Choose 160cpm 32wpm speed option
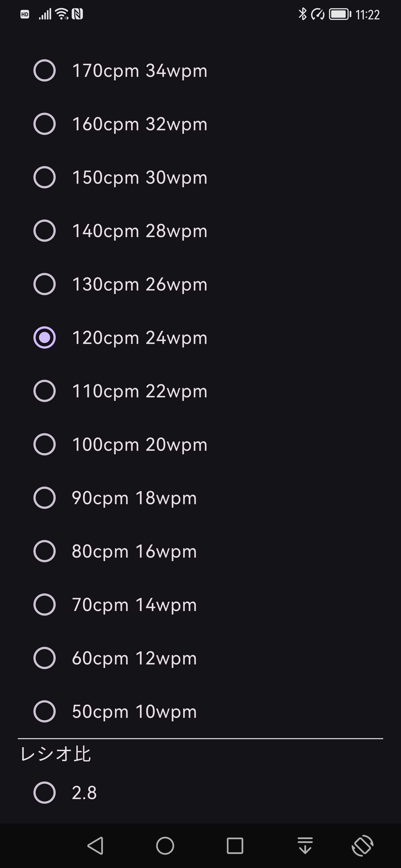This screenshot has width=401, height=868. (x=45, y=124)
